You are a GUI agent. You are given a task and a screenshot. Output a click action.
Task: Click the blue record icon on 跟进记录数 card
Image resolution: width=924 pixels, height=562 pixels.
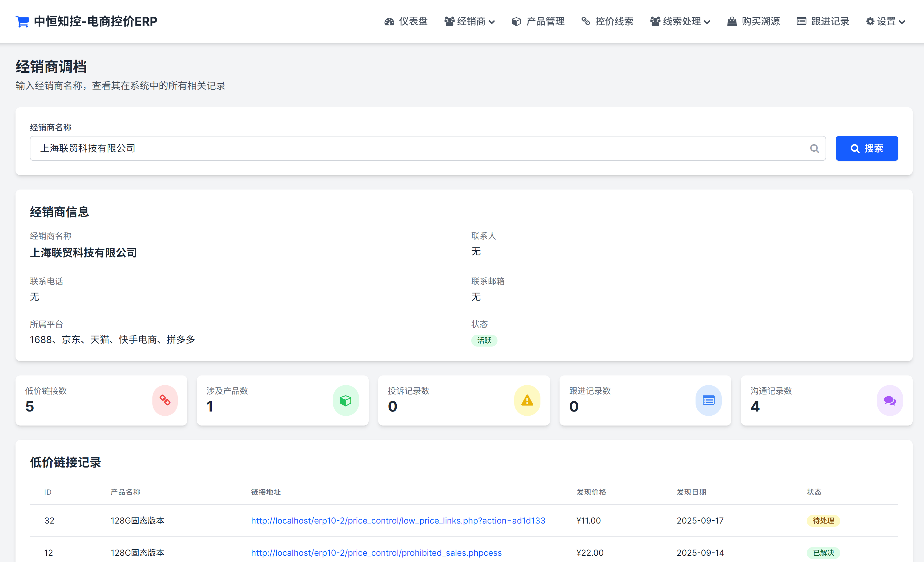tap(708, 400)
